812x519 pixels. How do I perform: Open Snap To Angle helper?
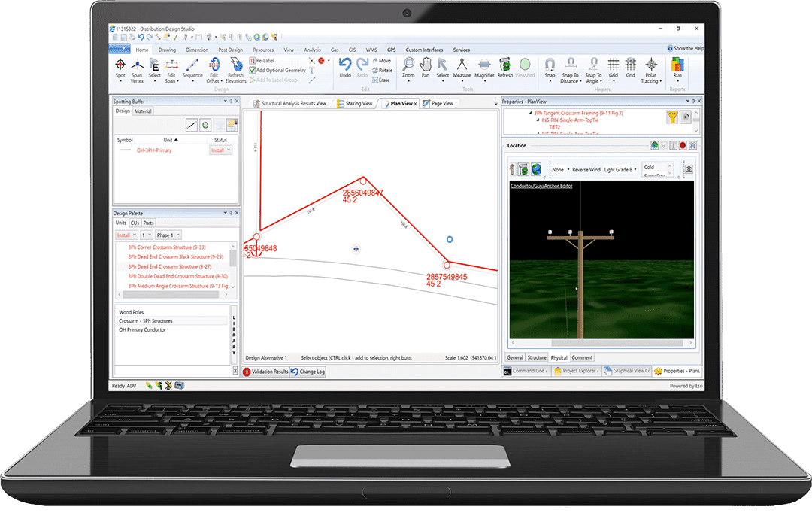(x=593, y=71)
